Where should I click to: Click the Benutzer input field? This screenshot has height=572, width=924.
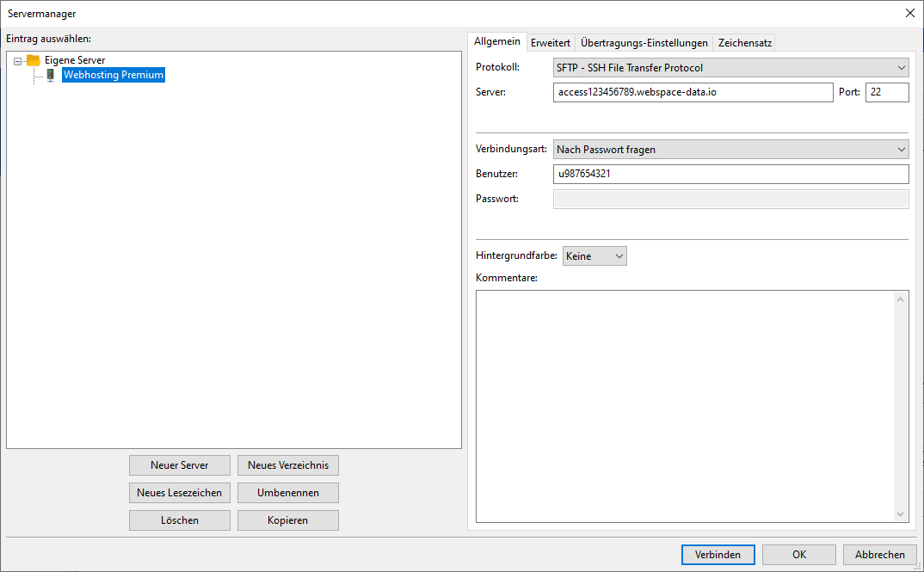click(730, 175)
